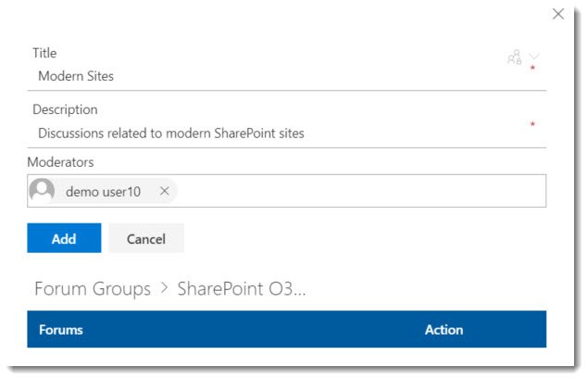Open the SharePoint O3... breadcrumb item
This screenshot has width=588, height=380.
(242, 289)
